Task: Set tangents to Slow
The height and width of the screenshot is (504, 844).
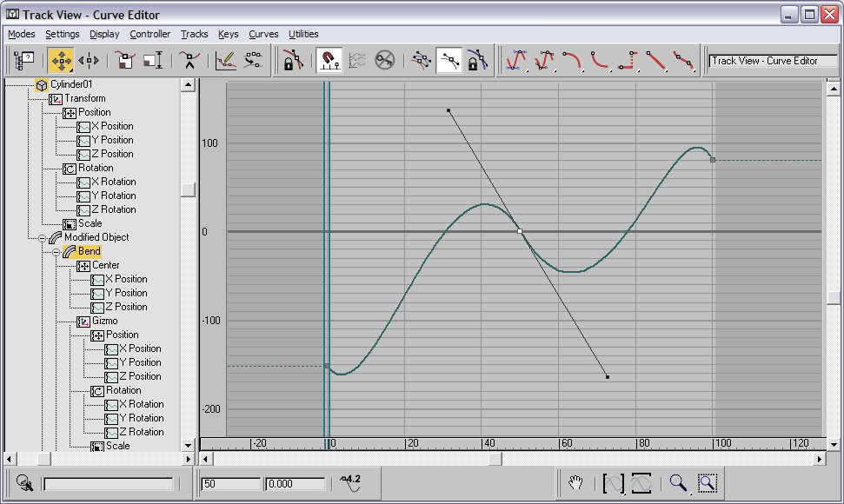Action: coord(600,60)
